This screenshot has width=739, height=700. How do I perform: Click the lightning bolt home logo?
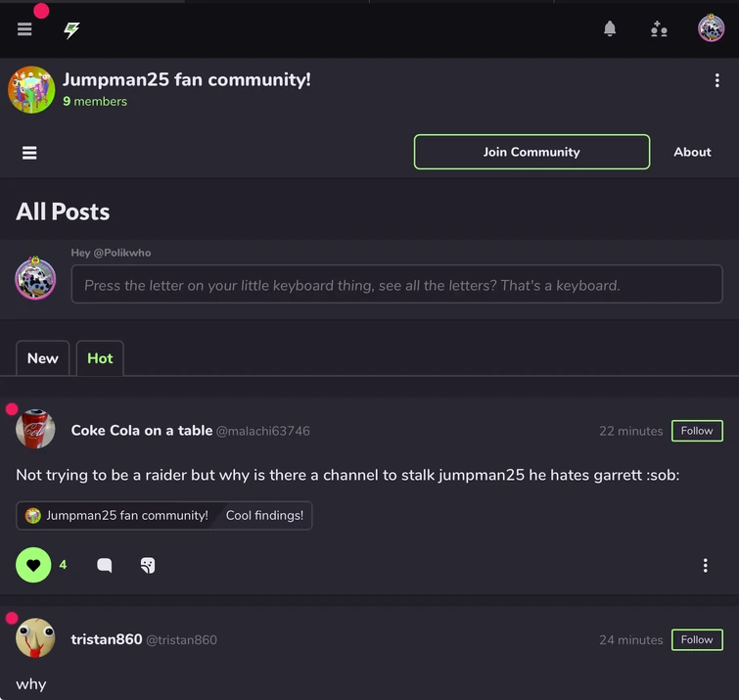tap(71, 29)
